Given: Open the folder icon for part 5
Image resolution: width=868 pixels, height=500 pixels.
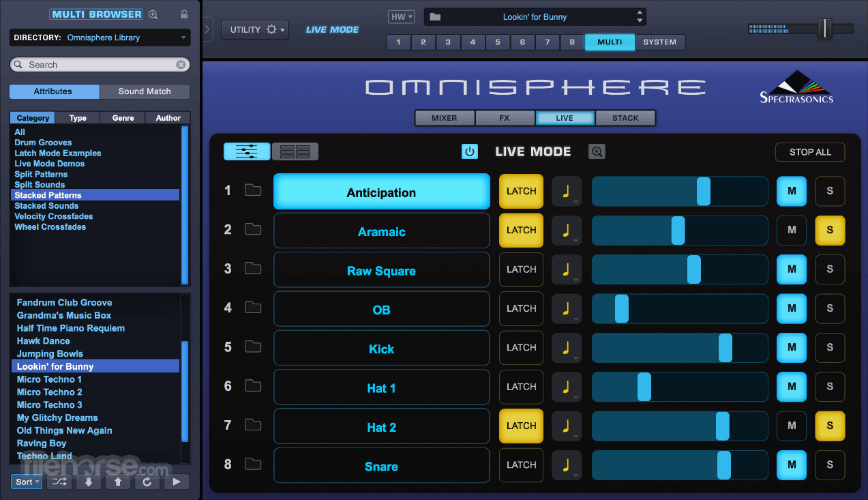Looking at the screenshot, I should click(x=253, y=347).
